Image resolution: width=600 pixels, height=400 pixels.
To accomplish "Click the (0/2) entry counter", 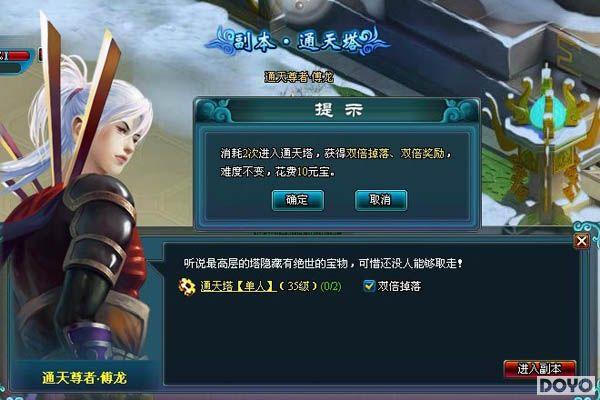I will (x=331, y=286).
